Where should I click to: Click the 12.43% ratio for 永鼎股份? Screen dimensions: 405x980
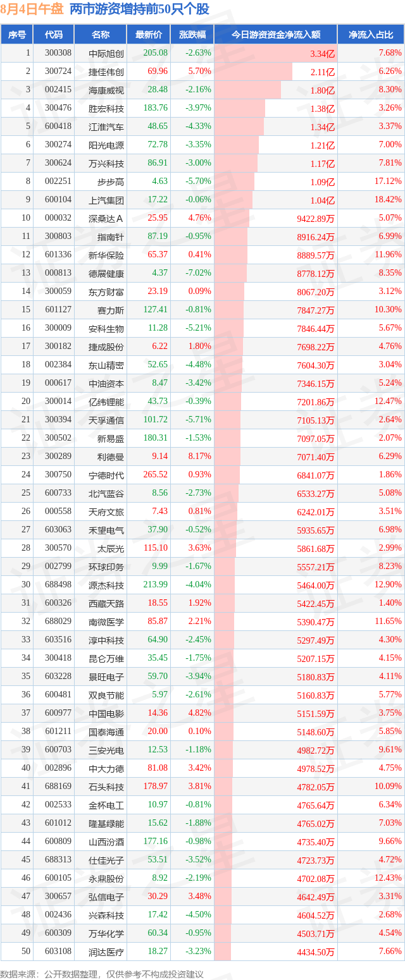[388, 878]
